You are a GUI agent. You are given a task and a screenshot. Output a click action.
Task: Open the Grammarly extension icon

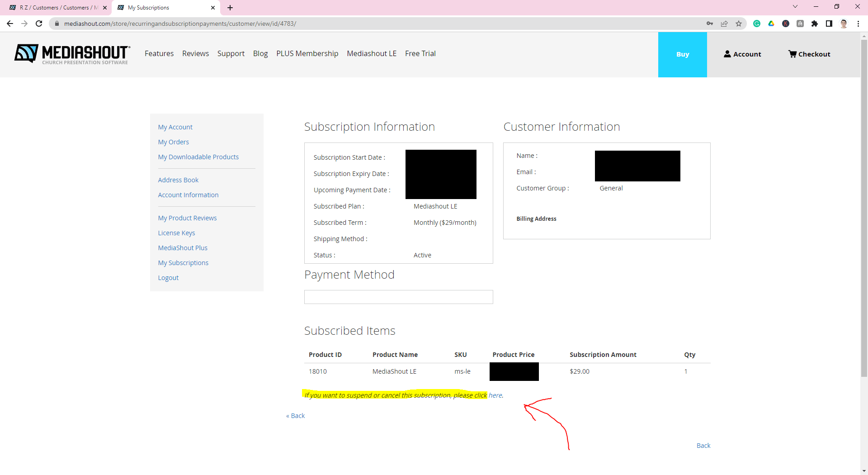pos(757,24)
